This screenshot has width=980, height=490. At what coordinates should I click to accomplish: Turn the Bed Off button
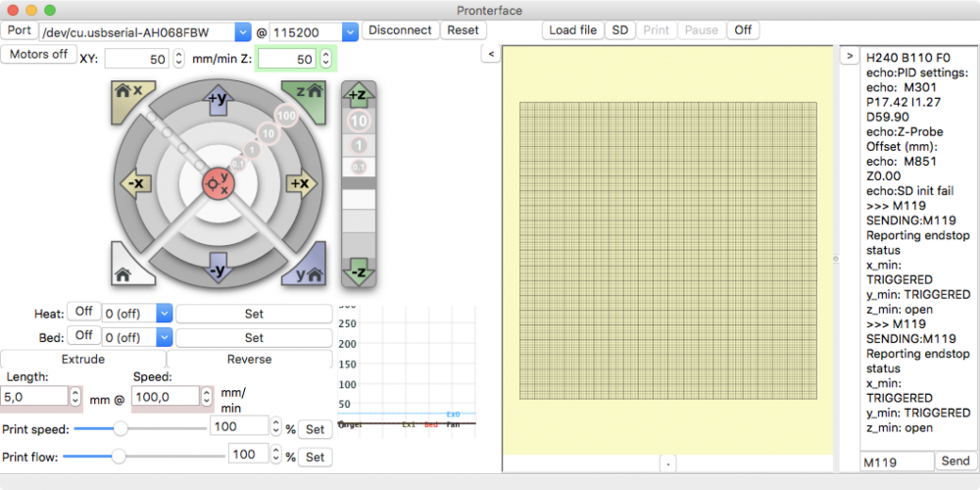click(83, 335)
